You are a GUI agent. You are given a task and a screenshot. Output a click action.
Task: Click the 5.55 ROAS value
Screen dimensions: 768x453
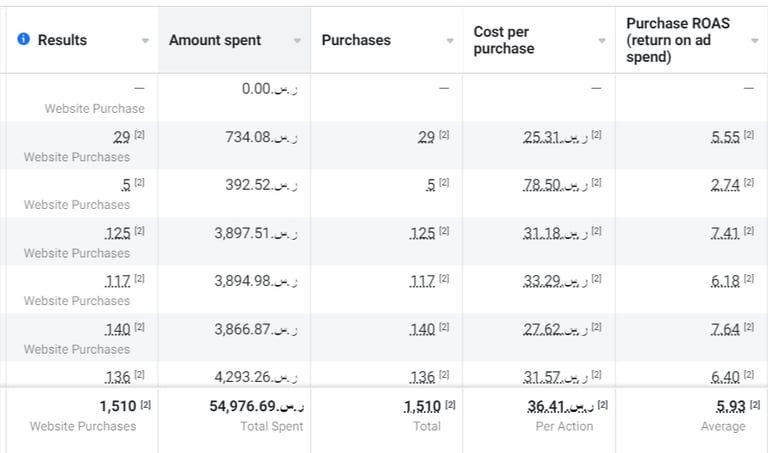click(x=725, y=137)
